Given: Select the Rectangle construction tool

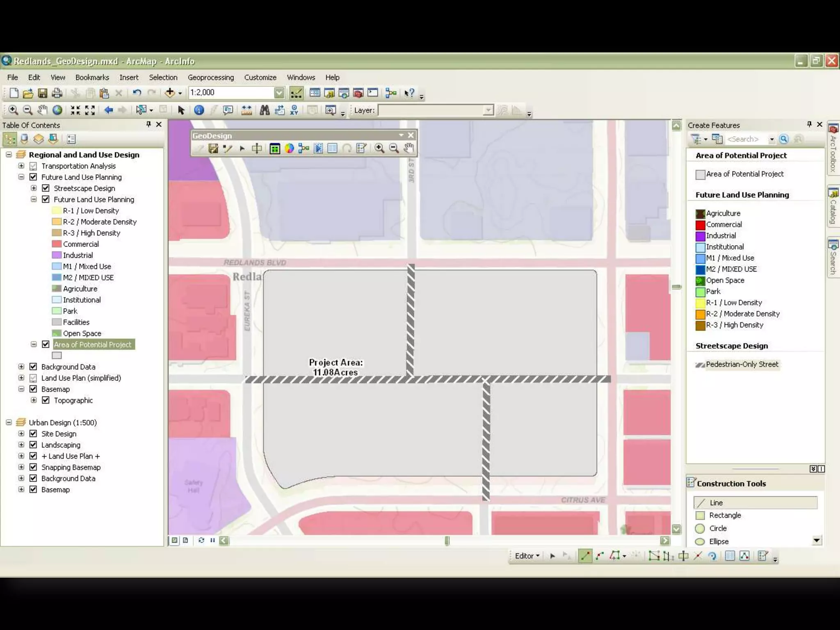Looking at the screenshot, I should [x=724, y=516].
